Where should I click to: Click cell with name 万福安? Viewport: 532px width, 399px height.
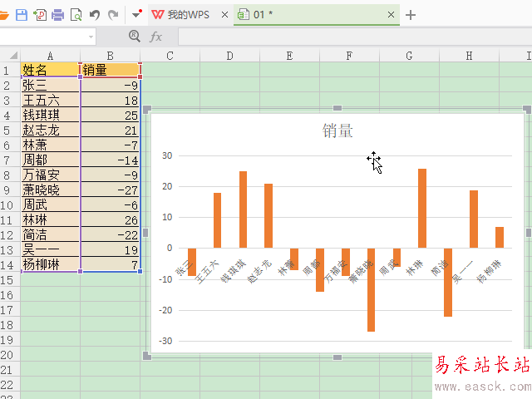point(50,175)
